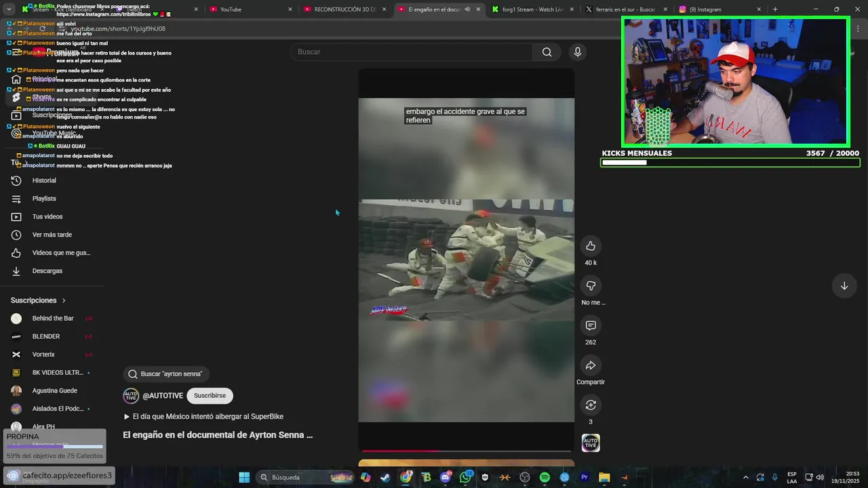868x488 pixels.
Task: Open the @AUTOTIVE channel name
Action: [163, 396]
